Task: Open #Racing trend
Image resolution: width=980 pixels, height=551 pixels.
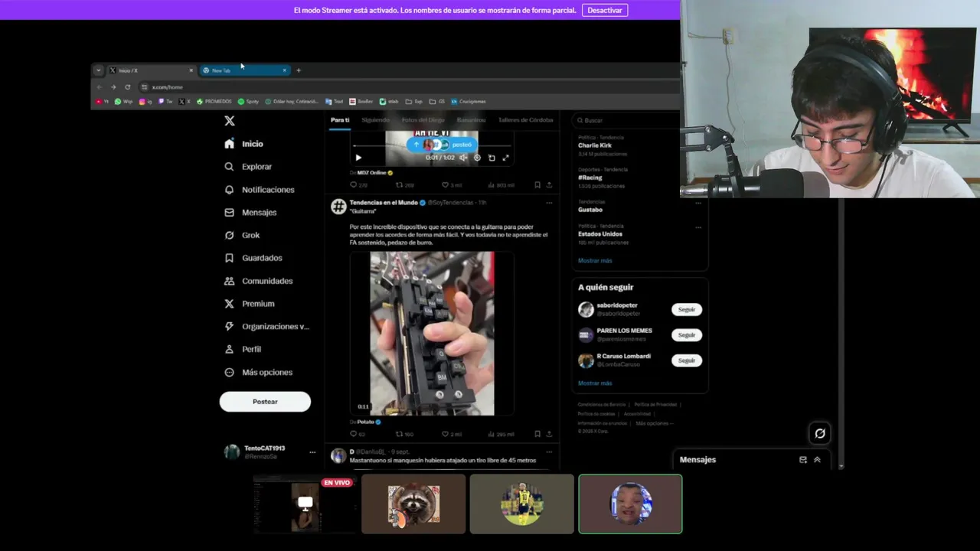Action: coord(590,178)
